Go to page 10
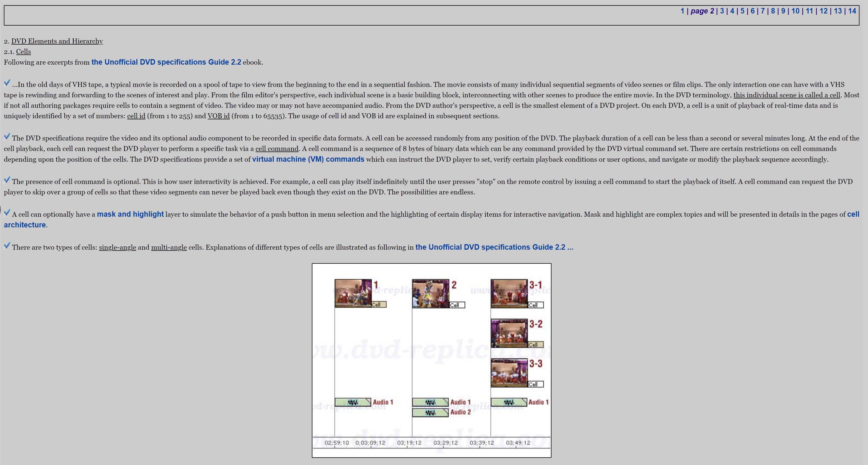This screenshot has height=465, width=868. tap(795, 11)
